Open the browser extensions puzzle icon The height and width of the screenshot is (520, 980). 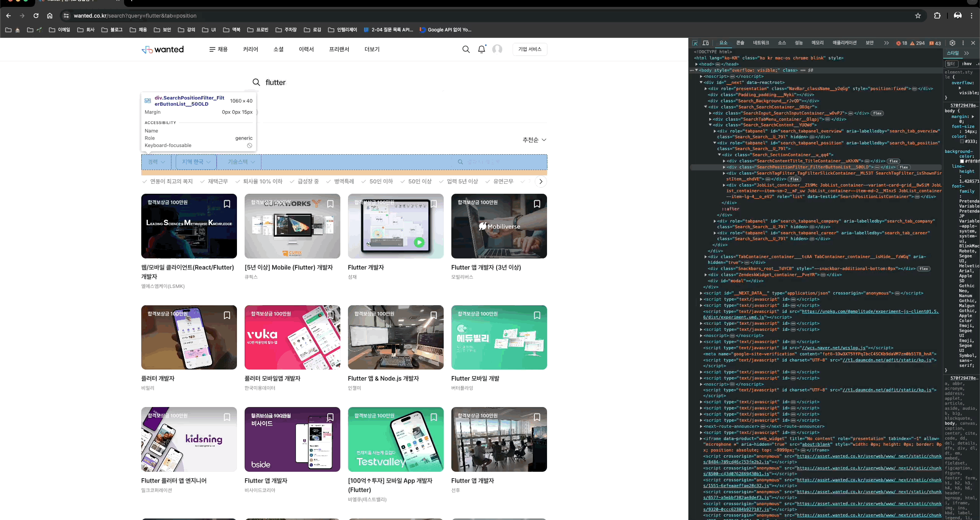(x=937, y=16)
